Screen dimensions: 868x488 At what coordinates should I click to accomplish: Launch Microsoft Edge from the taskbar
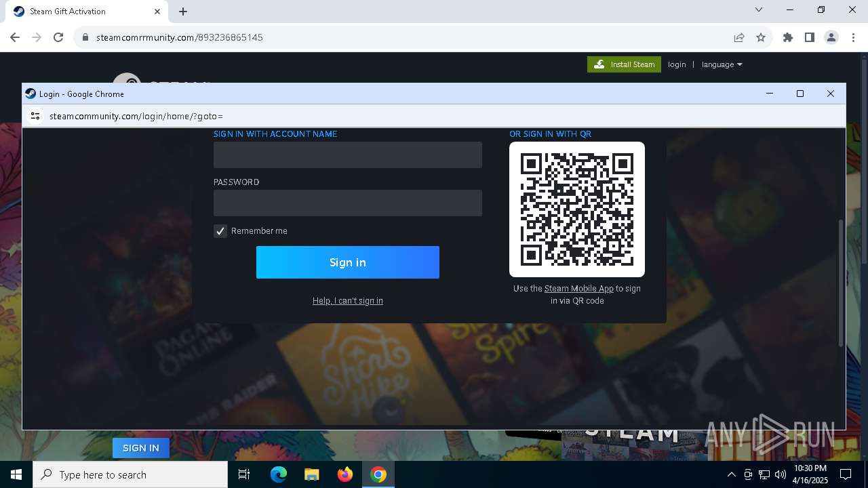[x=279, y=474]
